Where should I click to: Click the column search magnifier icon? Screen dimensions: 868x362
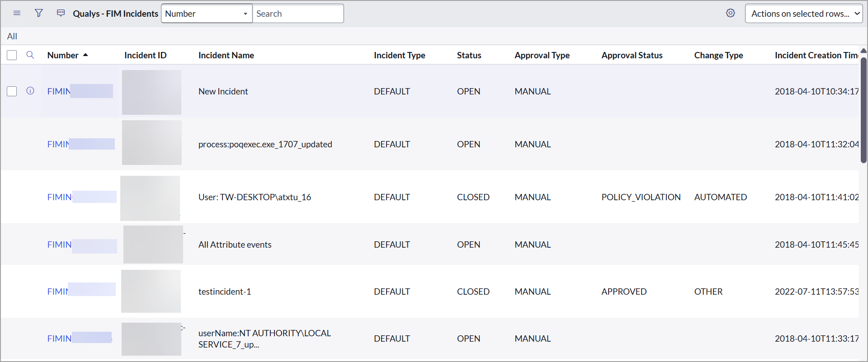(x=30, y=55)
